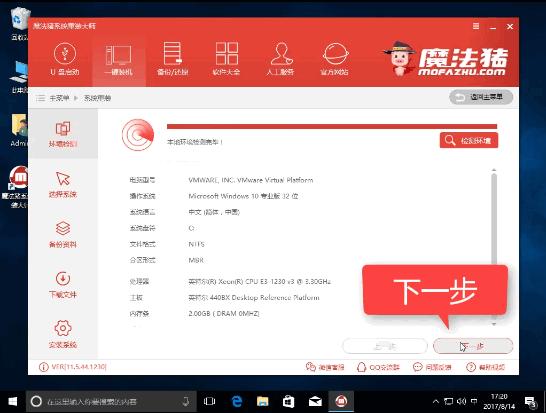The width and height of the screenshot is (546, 413).
Task: Open the taskbar clock showing 17:20
Action: [499, 402]
